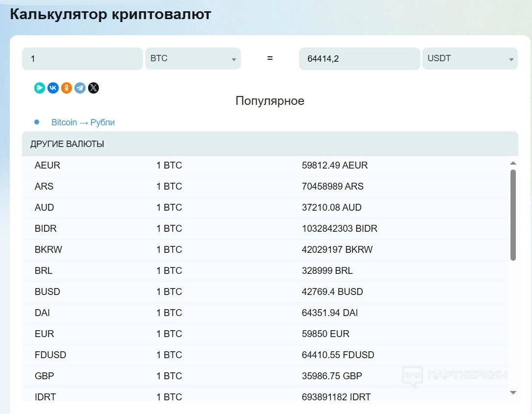Select the BUSD currency row label

click(x=47, y=292)
